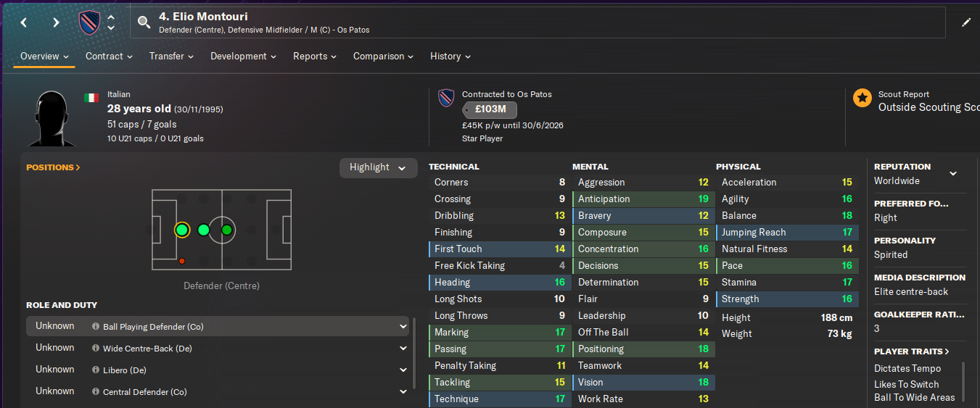Click the £103M value button

[490, 110]
